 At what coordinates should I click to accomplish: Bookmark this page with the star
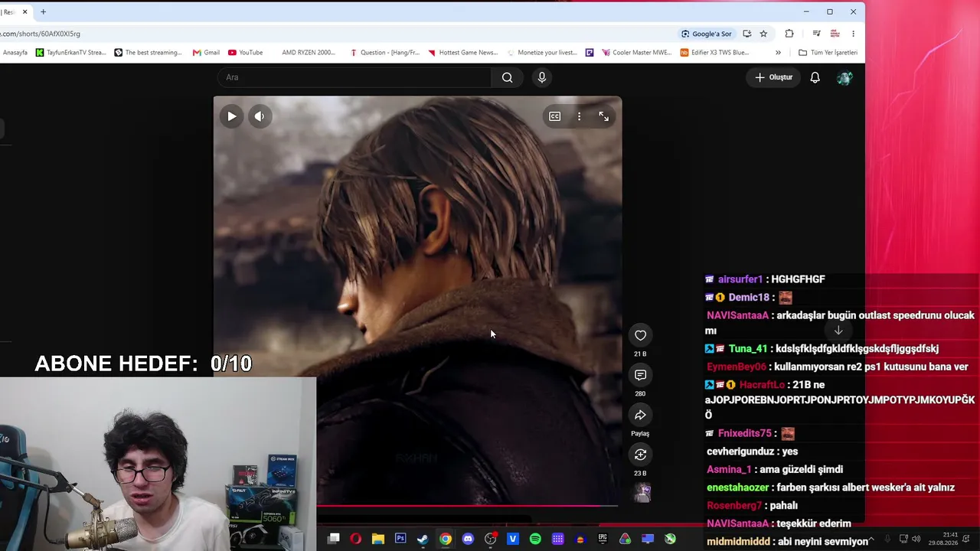tap(763, 34)
